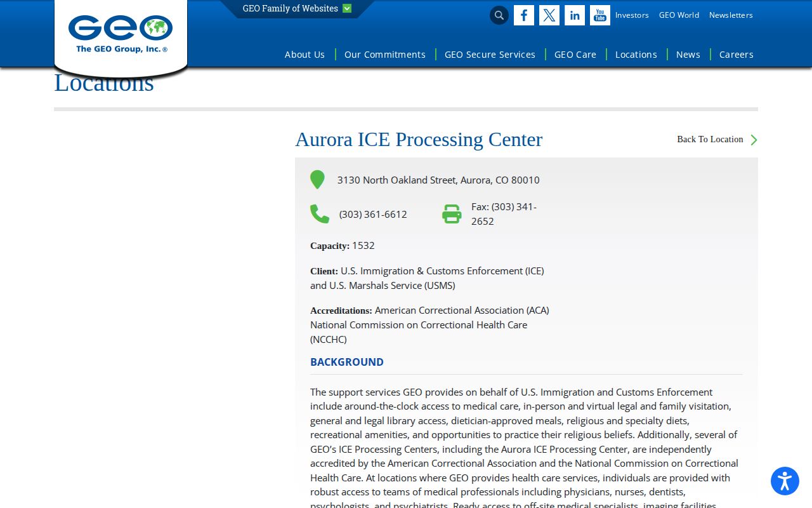The height and width of the screenshot is (508, 812).
Task: Open the Careers menu
Action: point(737,55)
